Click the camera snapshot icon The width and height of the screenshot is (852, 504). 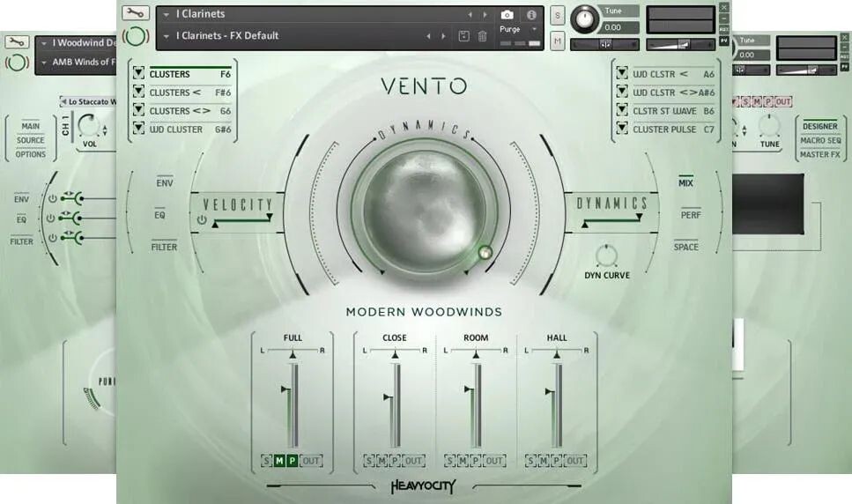pyautogui.click(x=507, y=15)
